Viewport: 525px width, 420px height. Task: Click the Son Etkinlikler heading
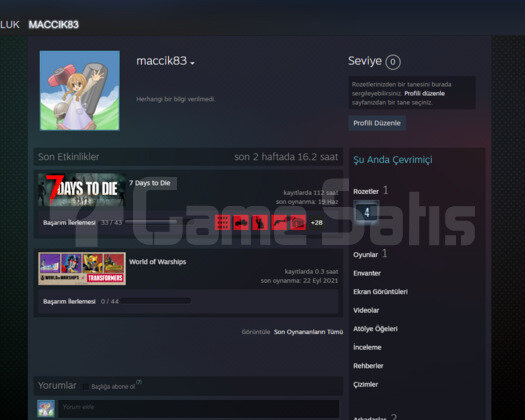tap(69, 157)
